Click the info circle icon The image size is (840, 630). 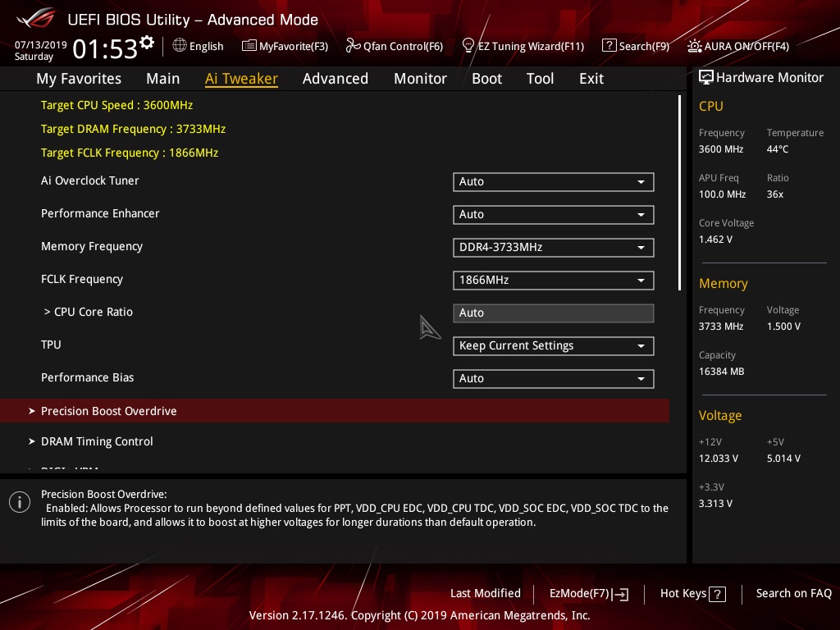tap(20, 502)
